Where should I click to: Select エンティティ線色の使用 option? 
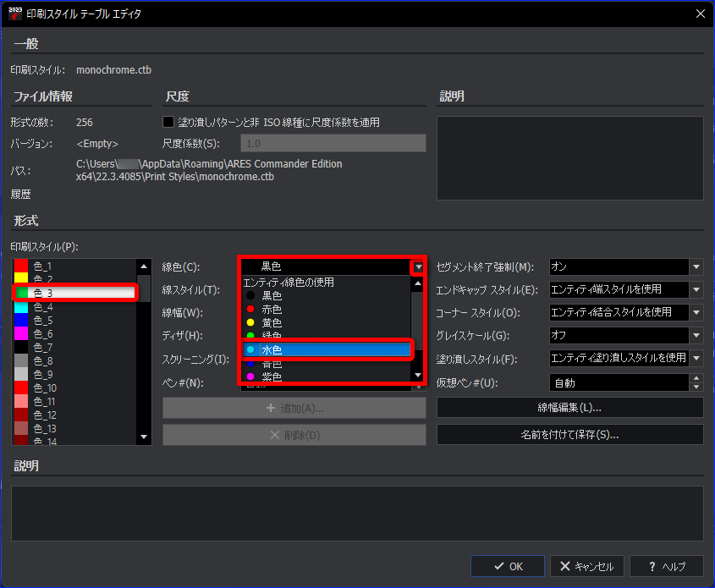pos(327,282)
